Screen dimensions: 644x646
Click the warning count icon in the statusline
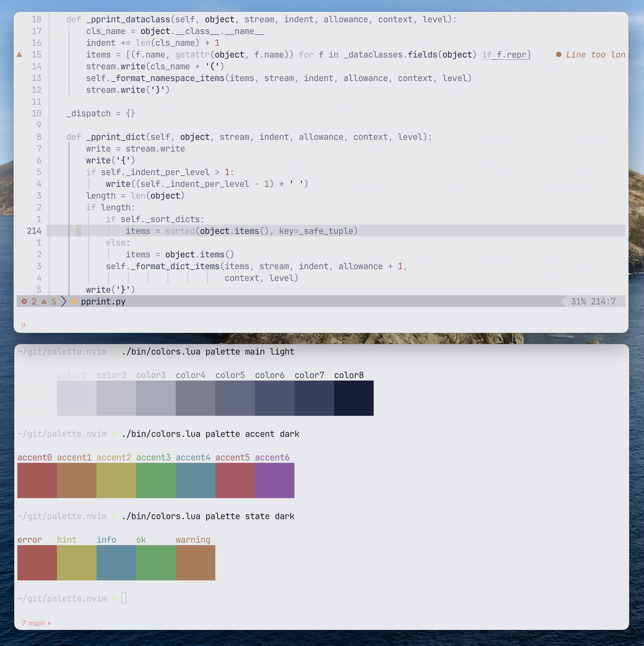tap(44, 301)
